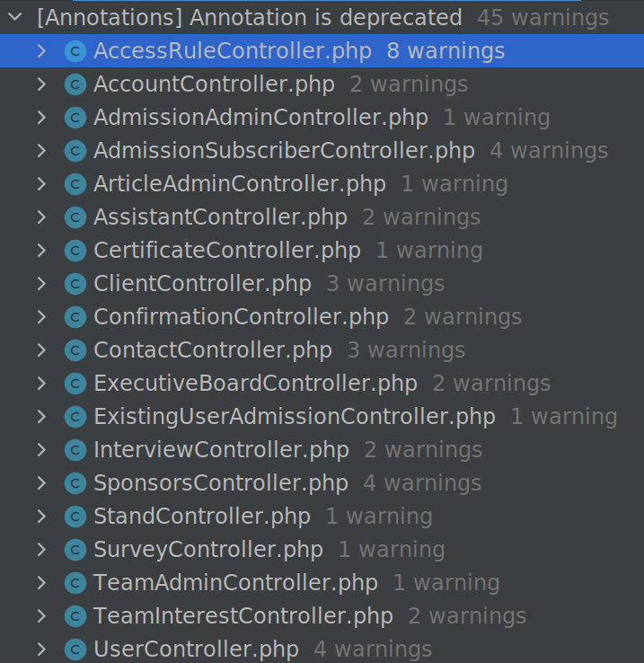
Task: Expand AccountController.php warnings
Action: click(x=41, y=84)
